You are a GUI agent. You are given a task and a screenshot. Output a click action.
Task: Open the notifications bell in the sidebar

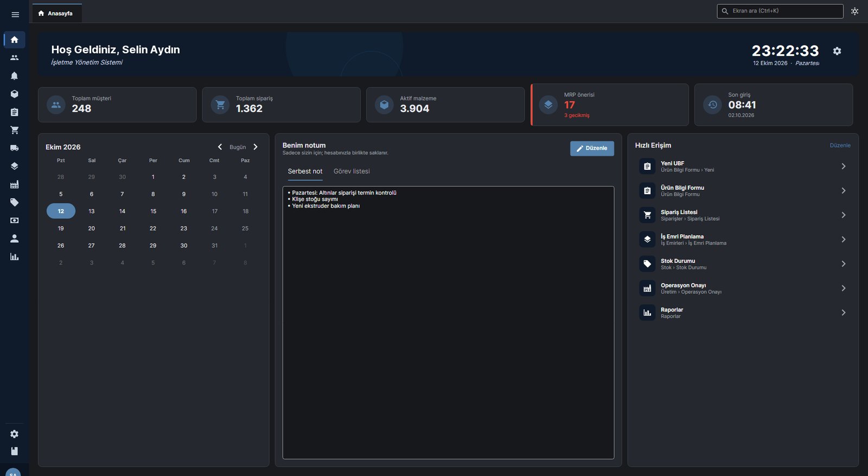(15, 76)
